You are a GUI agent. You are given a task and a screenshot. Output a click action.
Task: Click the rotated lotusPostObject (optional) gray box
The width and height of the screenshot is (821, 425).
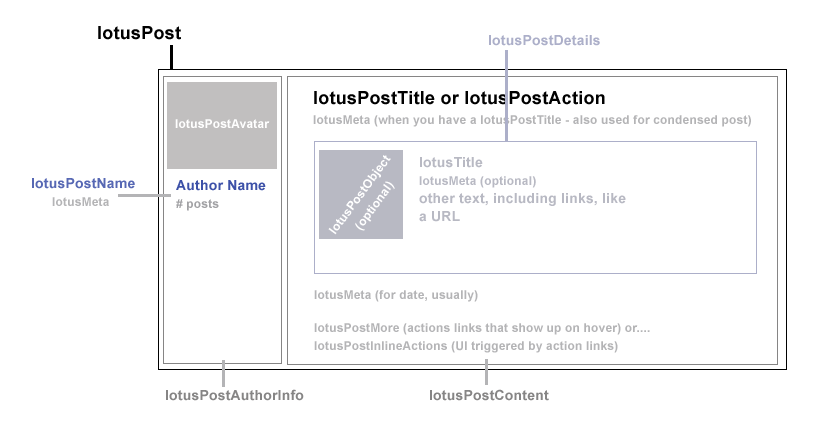(x=361, y=194)
